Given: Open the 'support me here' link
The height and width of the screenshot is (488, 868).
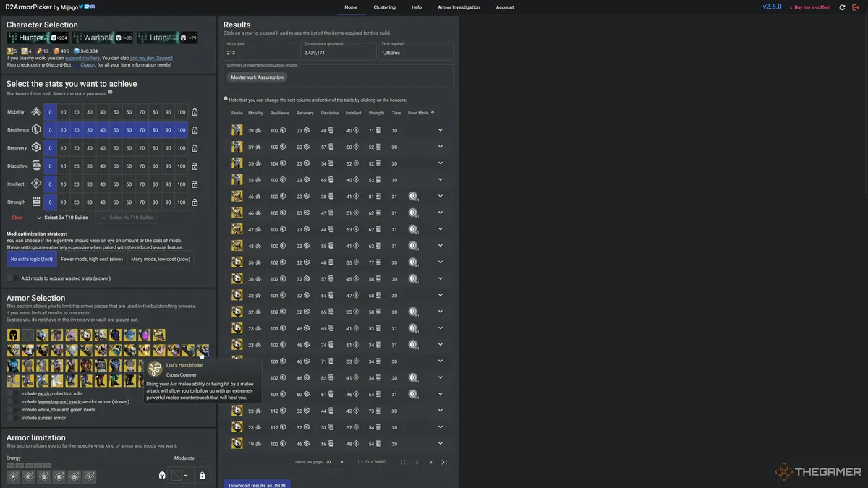Looking at the screenshot, I should click(x=84, y=58).
